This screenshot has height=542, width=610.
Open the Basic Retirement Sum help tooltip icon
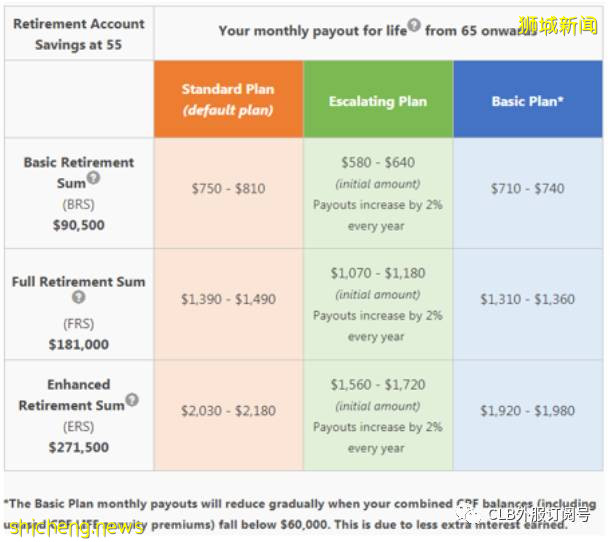(x=94, y=179)
